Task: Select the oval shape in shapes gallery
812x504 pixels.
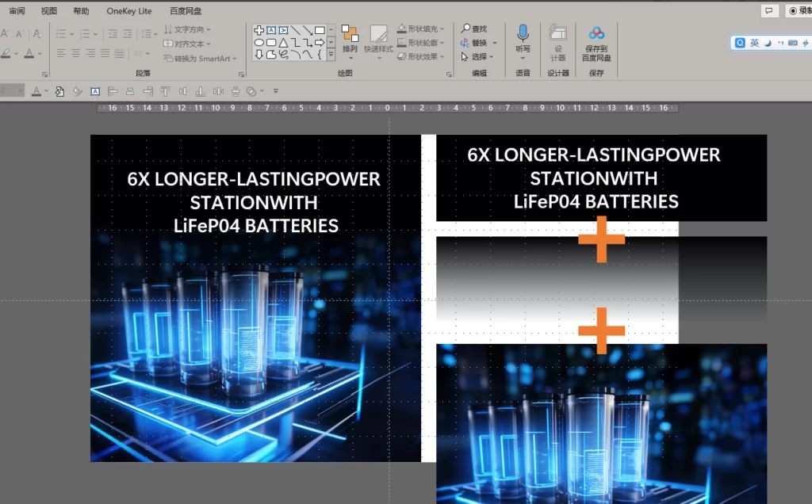Action: (259, 43)
